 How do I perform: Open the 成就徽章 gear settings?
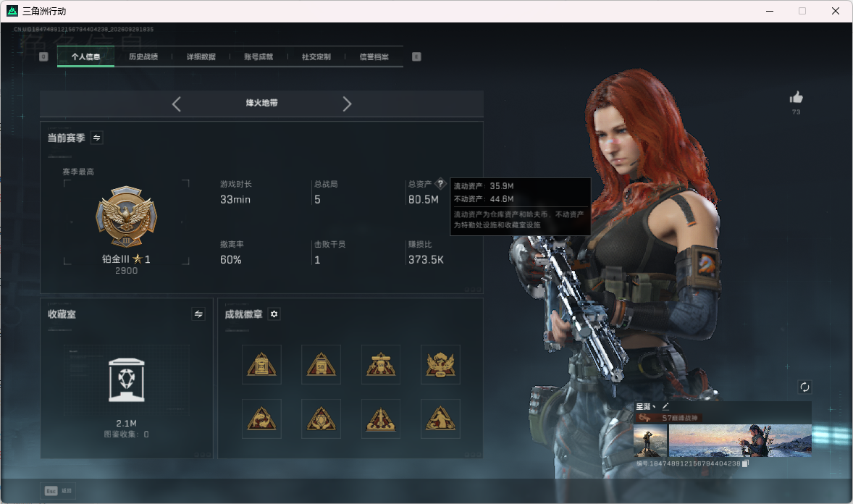pos(274,314)
